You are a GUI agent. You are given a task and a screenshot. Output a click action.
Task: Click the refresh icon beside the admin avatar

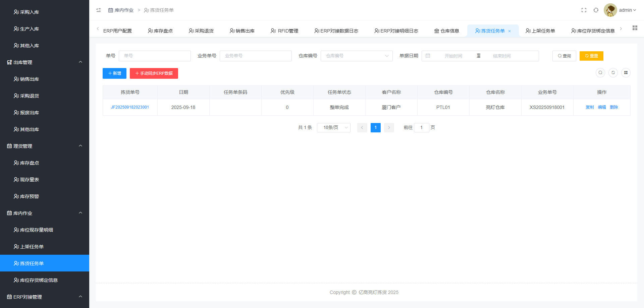pos(596,10)
